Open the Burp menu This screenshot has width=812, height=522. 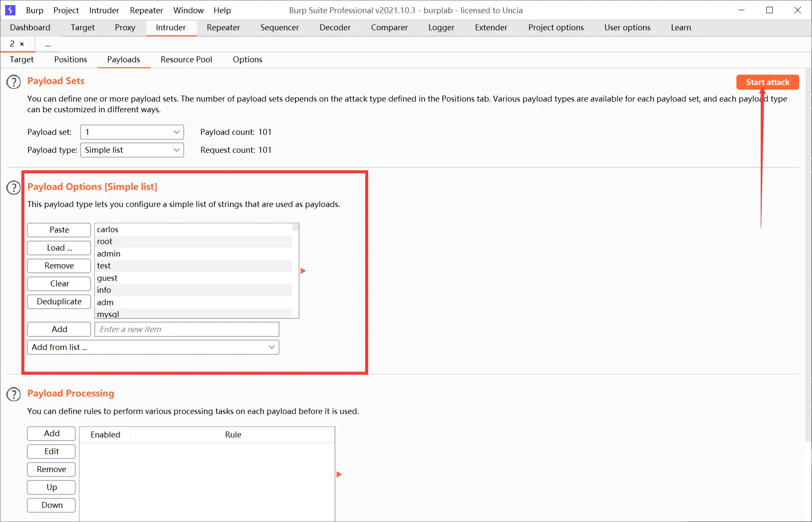35,10
